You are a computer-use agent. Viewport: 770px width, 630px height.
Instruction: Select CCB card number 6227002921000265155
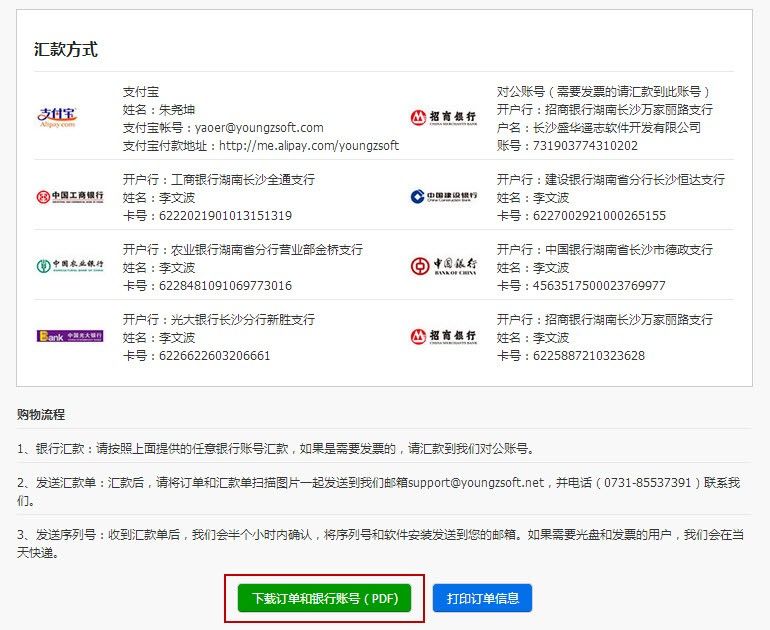(599, 216)
